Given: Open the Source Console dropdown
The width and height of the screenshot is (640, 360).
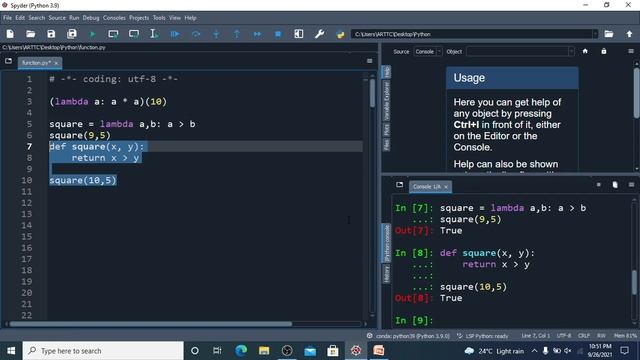Looking at the screenshot, I should click(x=428, y=51).
